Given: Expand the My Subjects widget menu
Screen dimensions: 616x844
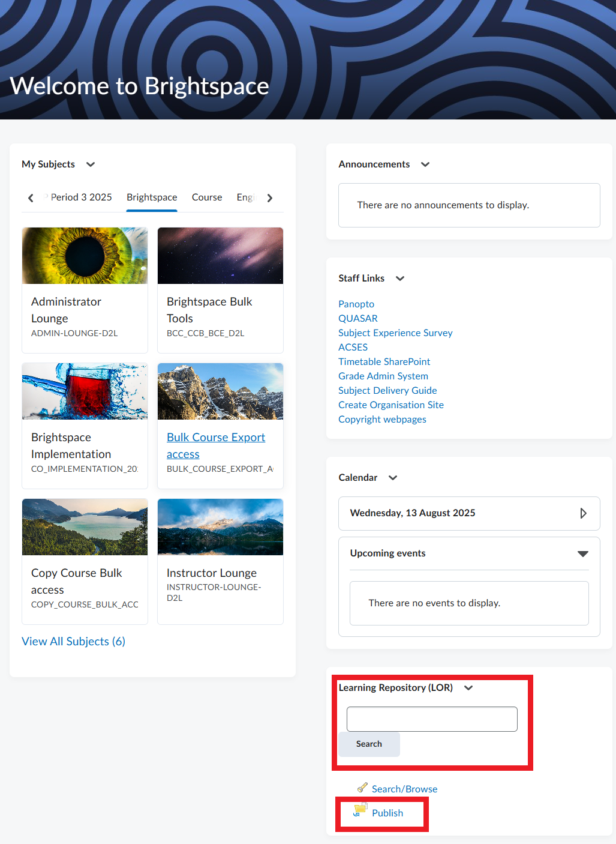Looking at the screenshot, I should (x=91, y=164).
